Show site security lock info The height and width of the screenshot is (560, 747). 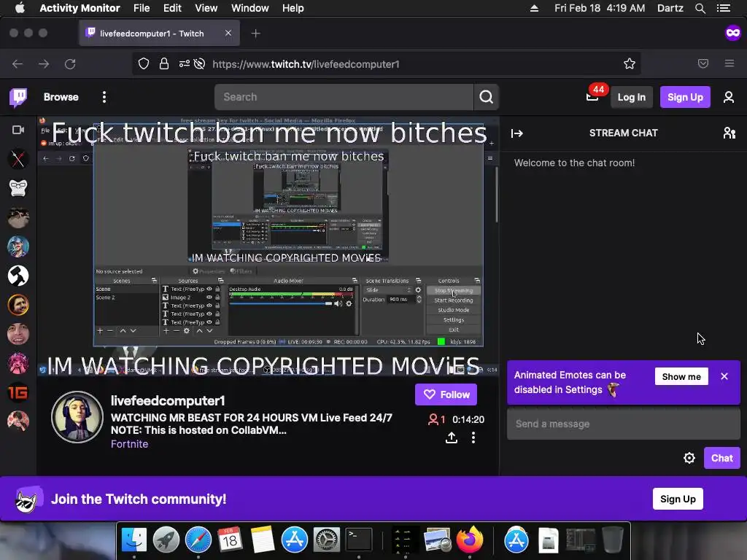click(x=164, y=64)
